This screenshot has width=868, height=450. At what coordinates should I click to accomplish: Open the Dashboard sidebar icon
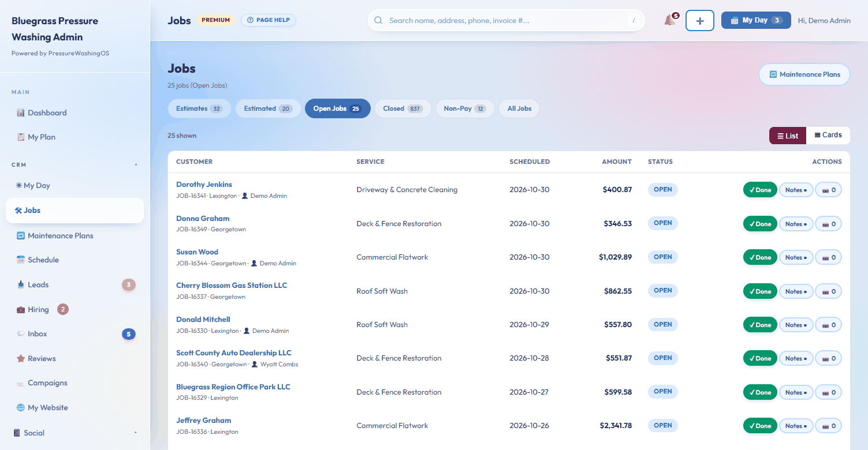[x=21, y=113]
